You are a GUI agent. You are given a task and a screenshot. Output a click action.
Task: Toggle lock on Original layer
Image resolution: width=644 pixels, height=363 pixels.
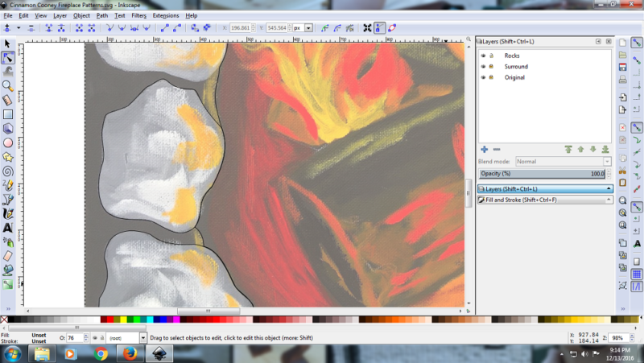(x=491, y=77)
